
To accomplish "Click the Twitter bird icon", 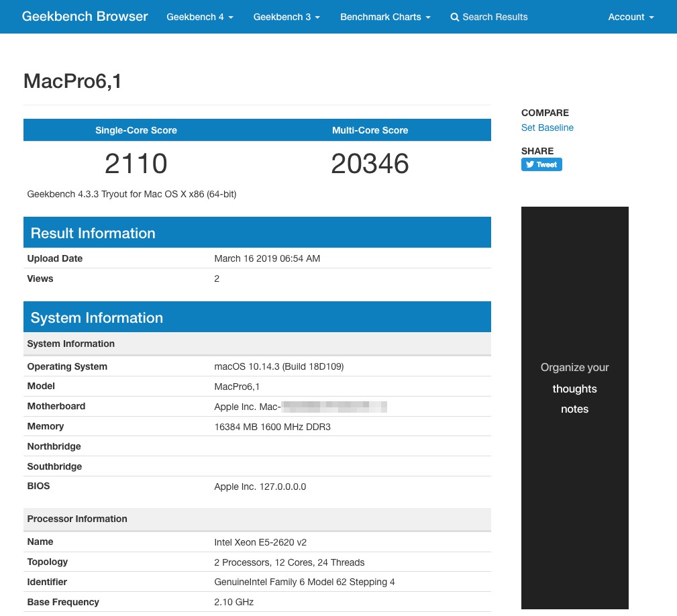I will pyautogui.click(x=530, y=164).
